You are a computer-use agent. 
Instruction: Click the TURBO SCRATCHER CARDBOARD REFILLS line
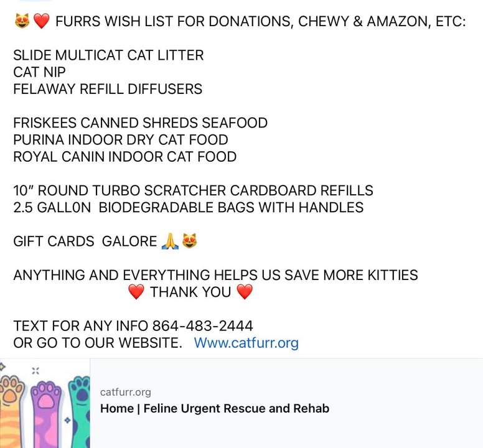193,190
